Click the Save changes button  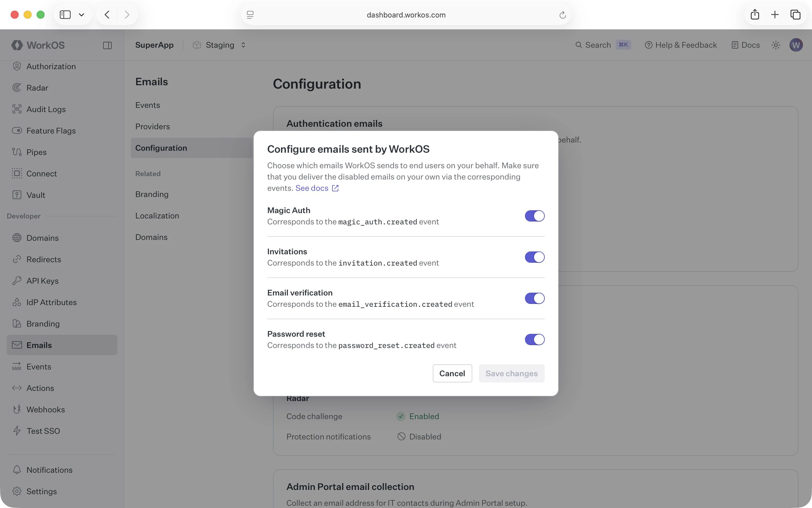click(x=511, y=373)
